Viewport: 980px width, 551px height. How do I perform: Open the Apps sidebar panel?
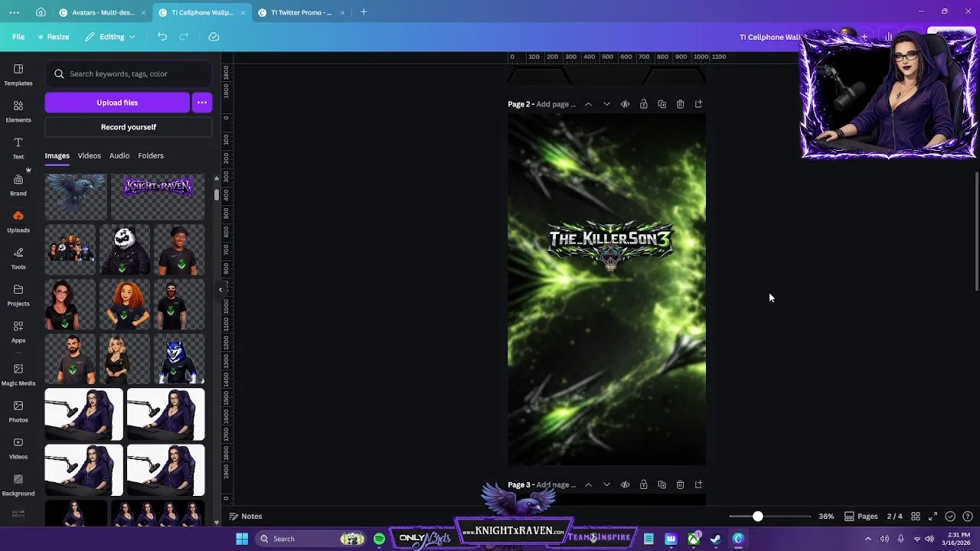point(18,331)
